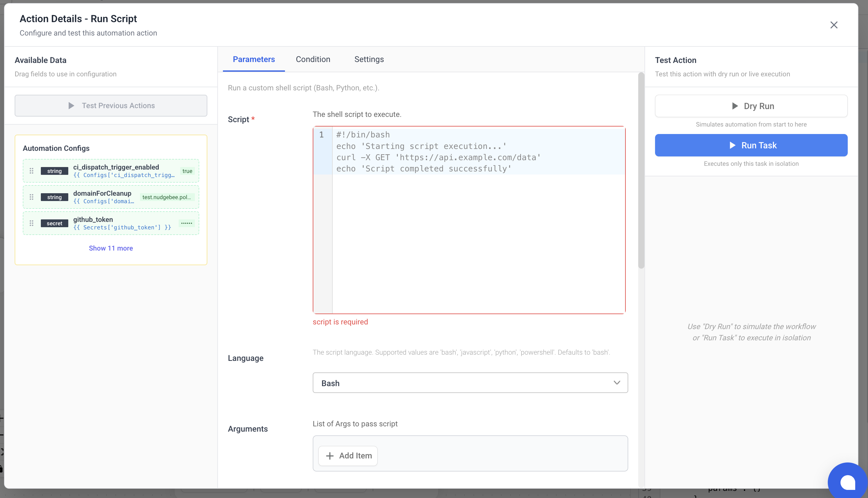Open the chat bubble widget
This screenshot has height=498, width=868.
tap(847, 482)
